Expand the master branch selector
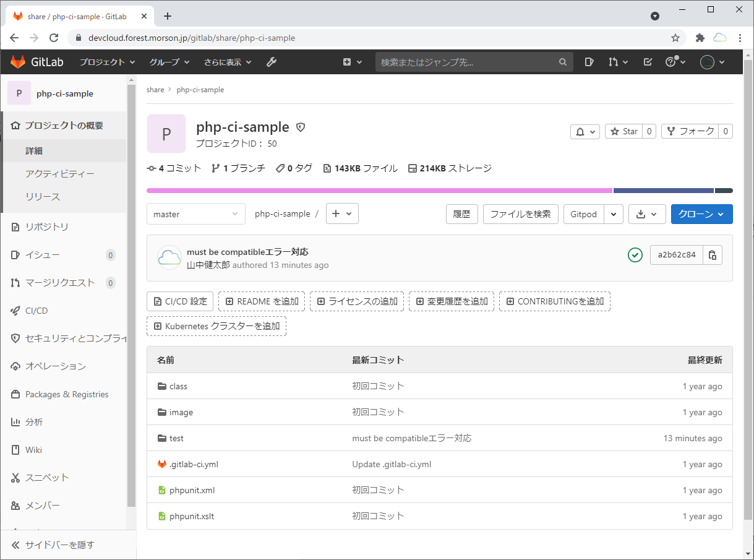754x560 pixels. coord(195,214)
